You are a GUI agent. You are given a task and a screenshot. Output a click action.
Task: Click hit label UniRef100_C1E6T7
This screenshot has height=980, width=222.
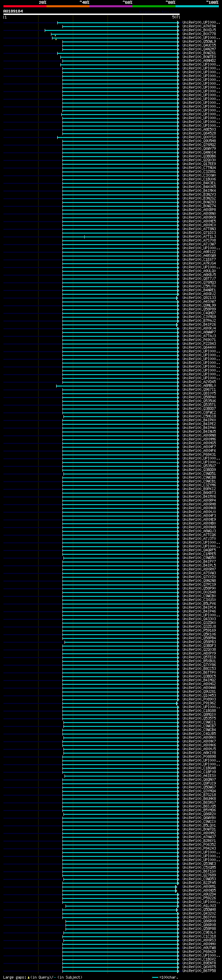click(199, 259)
